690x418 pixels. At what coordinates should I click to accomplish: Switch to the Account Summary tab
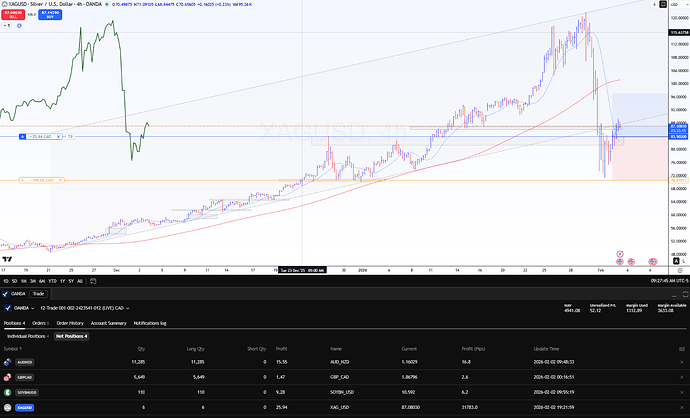tap(108, 323)
